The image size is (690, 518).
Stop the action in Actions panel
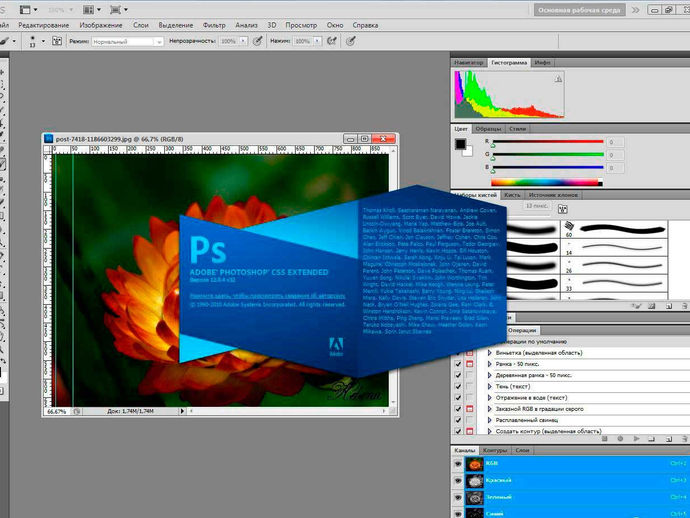point(605,439)
